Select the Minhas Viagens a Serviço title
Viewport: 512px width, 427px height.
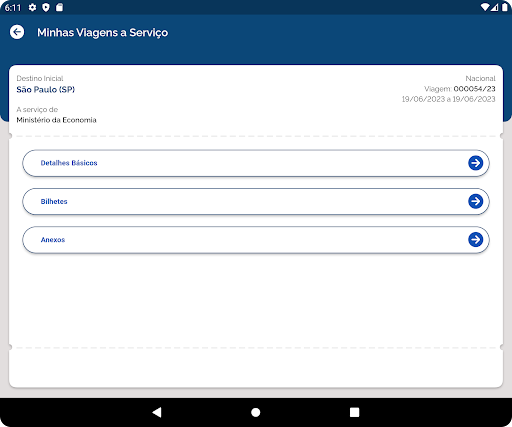[102, 33]
